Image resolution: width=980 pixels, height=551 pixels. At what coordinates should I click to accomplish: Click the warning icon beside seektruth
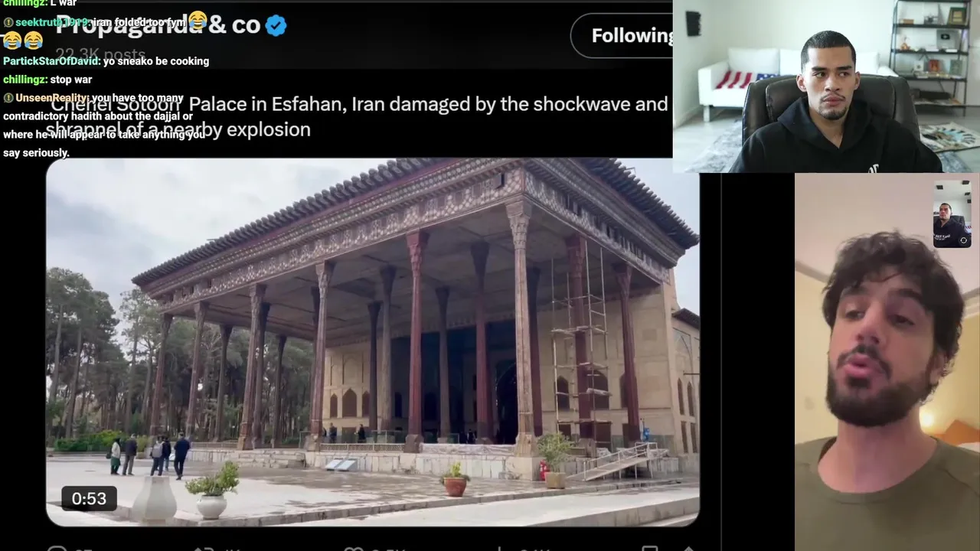point(8,22)
